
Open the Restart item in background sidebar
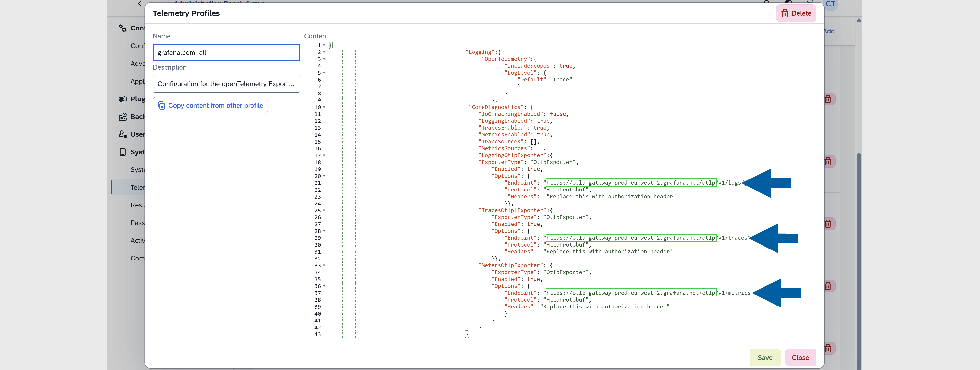point(137,205)
